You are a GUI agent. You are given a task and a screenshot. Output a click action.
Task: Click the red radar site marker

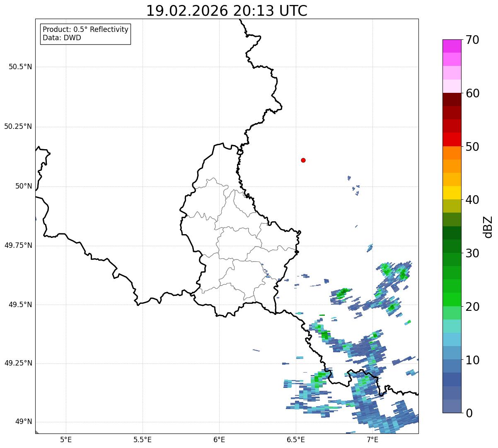click(303, 160)
